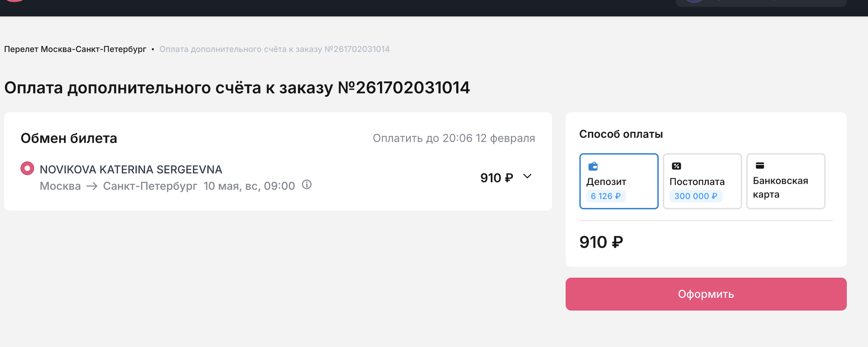Open the user avatar in the top bar
This screenshot has width=868, height=347.
pyautogui.click(x=694, y=1)
